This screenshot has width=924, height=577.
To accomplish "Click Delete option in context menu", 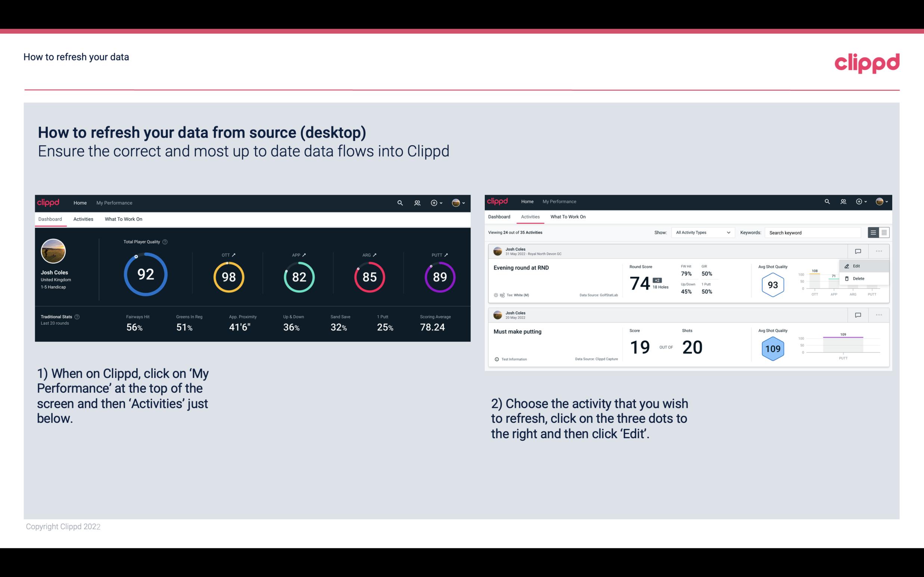I will (x=859, y=279).
